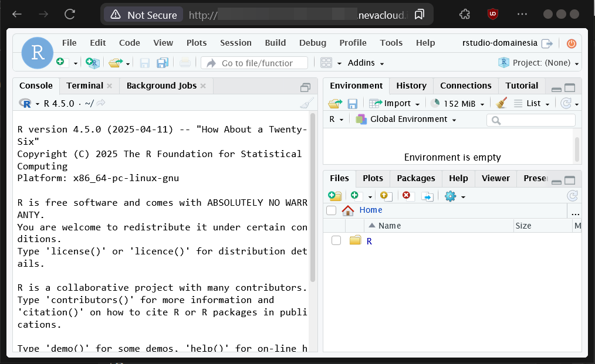Open the create project icon
The height and width of the screenshot is (364, 595).
click(x=92, y=63)
